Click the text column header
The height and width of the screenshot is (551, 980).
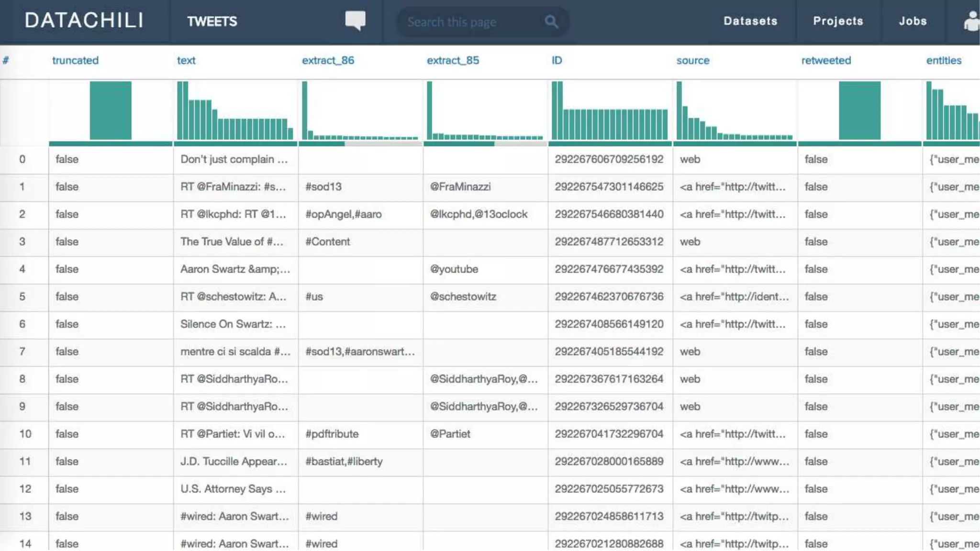[186, 60]
